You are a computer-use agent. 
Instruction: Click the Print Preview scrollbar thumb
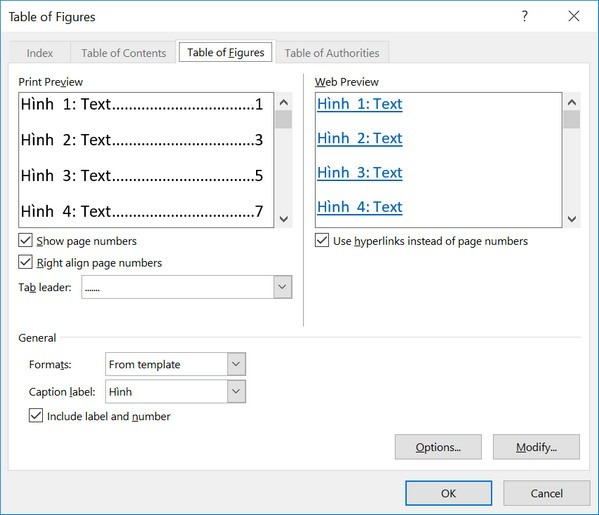pos(283,119)
